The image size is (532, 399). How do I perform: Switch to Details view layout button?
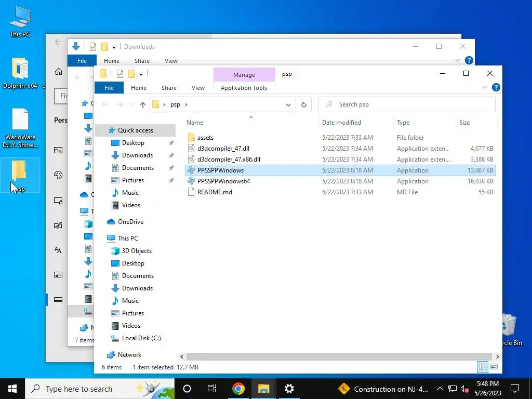(483, 367)
